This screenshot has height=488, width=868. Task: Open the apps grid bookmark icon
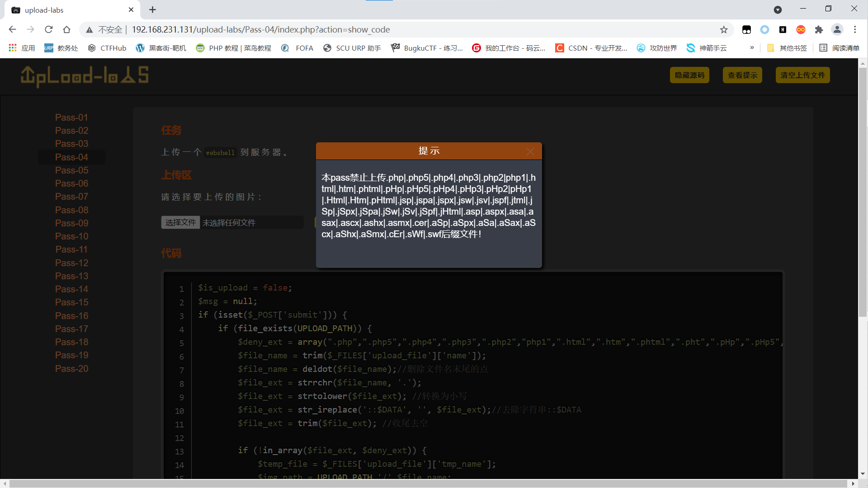point(21,48)
